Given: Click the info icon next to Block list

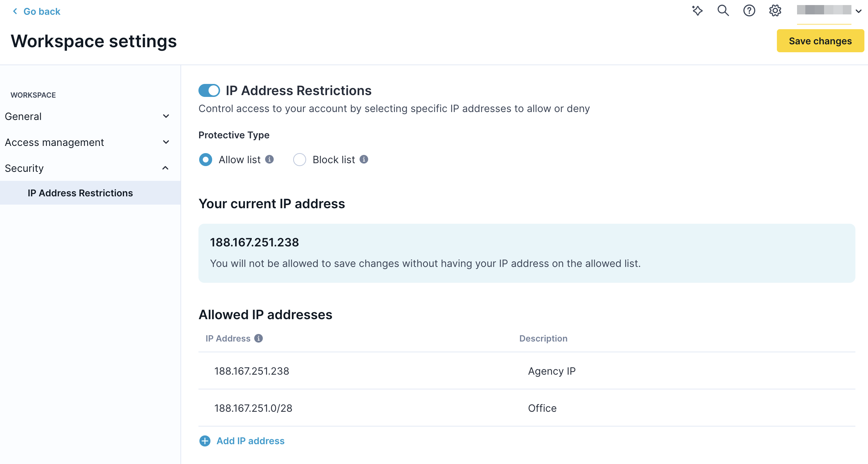Looking at the screenshot, I should [364, 159].
